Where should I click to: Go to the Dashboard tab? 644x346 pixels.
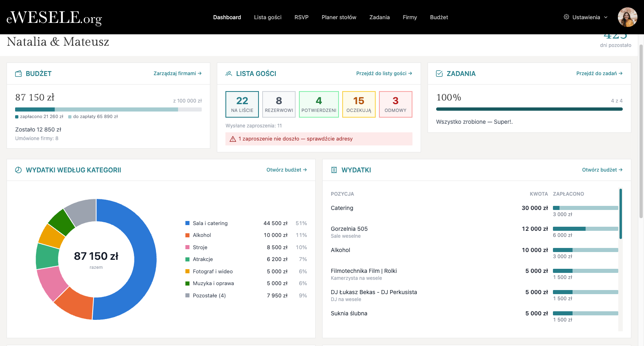[x=227, y=17]
